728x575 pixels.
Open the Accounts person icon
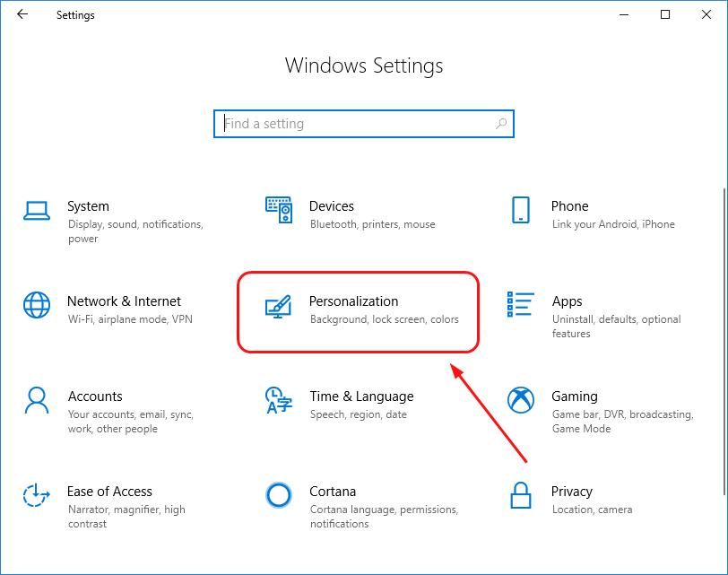(37, 400)
